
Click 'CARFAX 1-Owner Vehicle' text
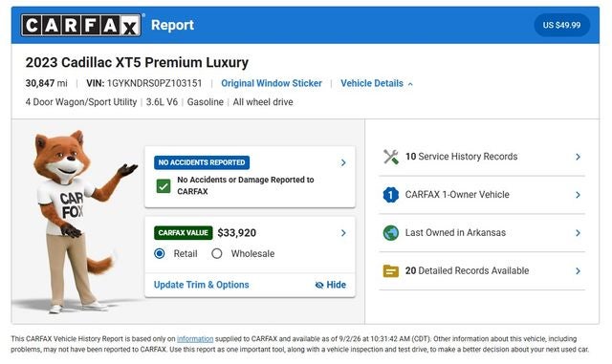pos(457,194)
